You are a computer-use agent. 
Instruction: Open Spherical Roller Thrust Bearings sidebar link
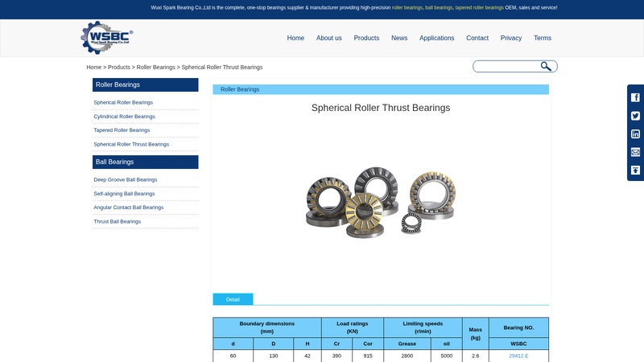coord(131,145)
